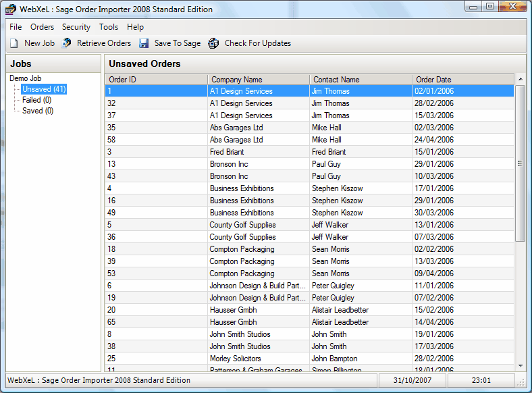Click date 30/03/2006 in order 49 row
532x393 pixels.
coord(434,213)
